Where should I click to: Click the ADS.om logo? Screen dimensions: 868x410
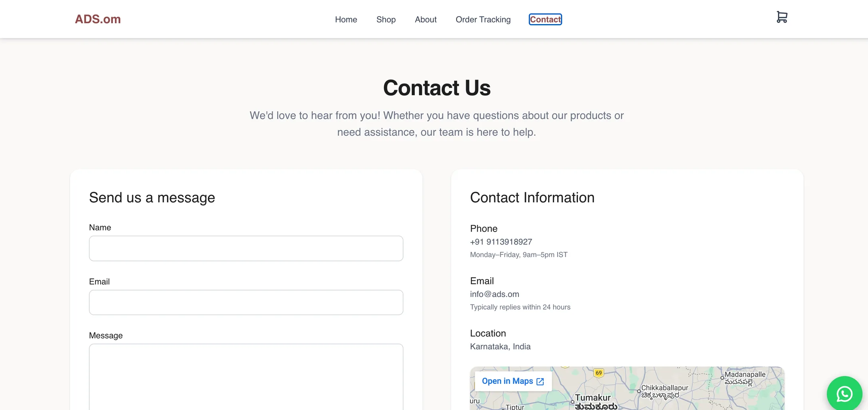tap(98, 19)
